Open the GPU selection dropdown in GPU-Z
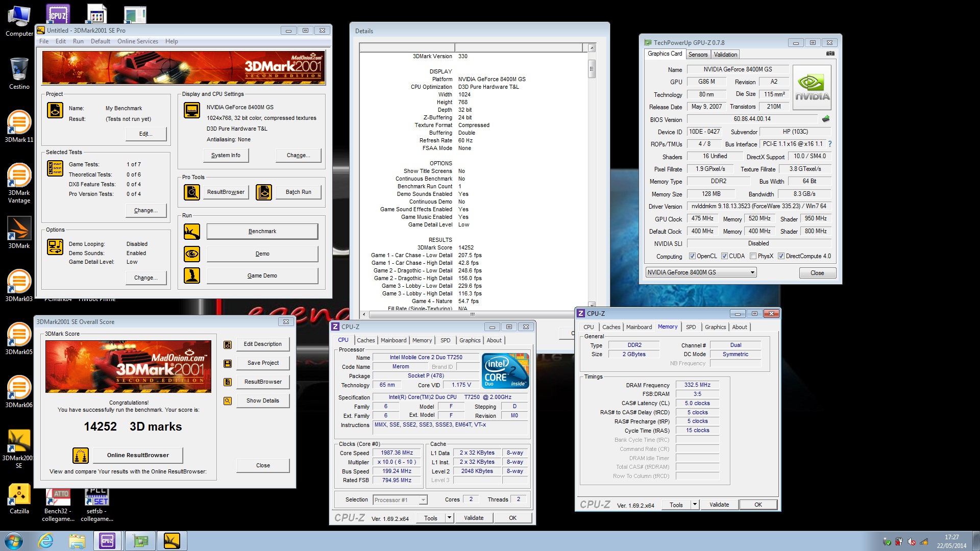 (x=701, y=272)
